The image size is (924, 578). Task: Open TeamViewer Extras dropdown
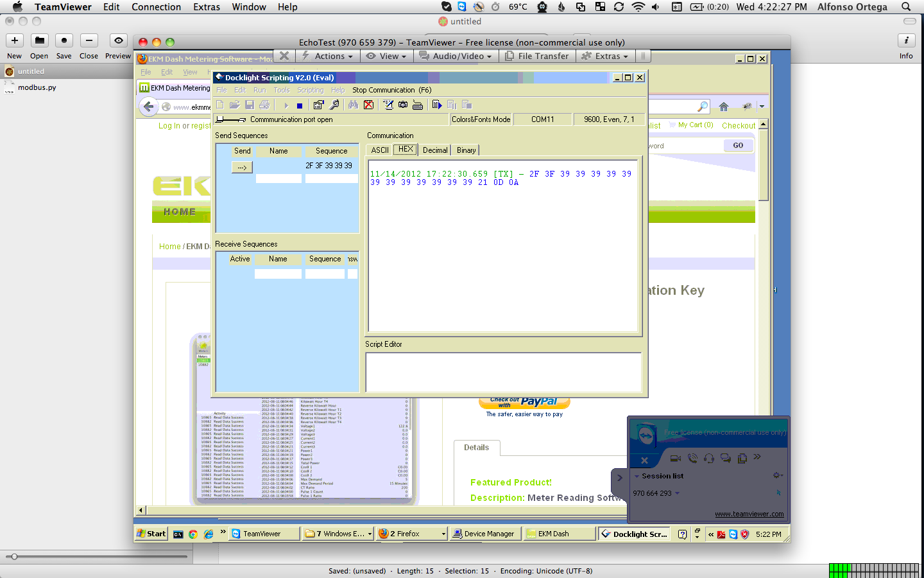coord(604,56)
